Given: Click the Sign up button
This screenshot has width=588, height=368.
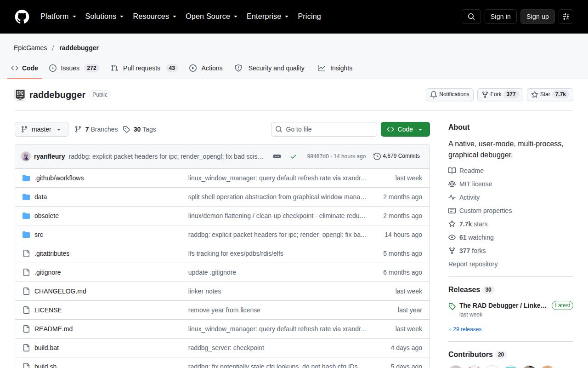Looking at the screenshot, I should 537,17.
